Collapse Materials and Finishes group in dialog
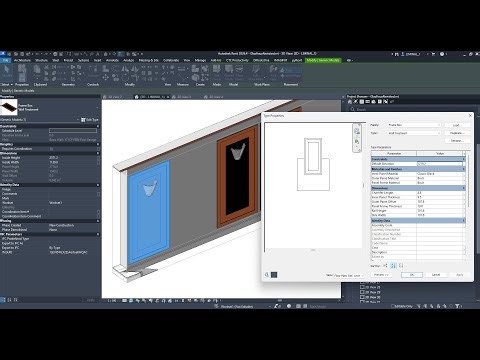The image size is (480, 360). [x=463, y=169]
